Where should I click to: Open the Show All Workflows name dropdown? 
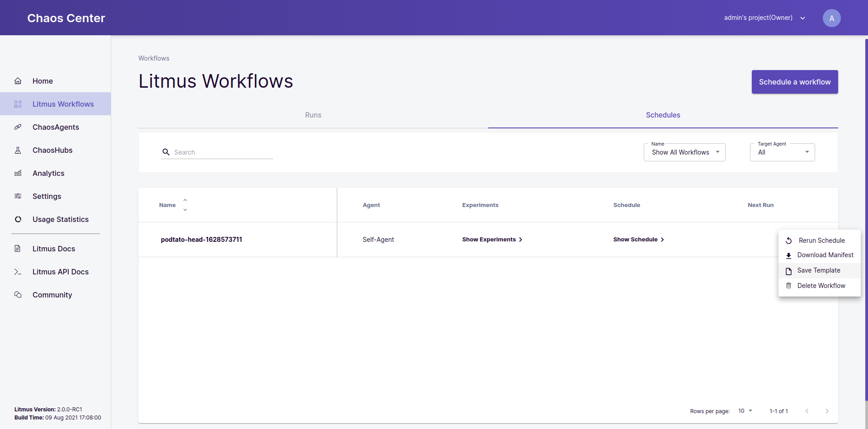coord(684,152)
